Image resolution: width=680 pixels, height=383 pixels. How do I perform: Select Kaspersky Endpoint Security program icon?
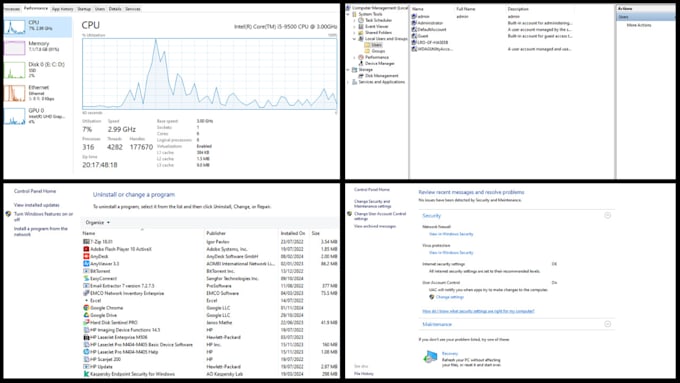86,374
